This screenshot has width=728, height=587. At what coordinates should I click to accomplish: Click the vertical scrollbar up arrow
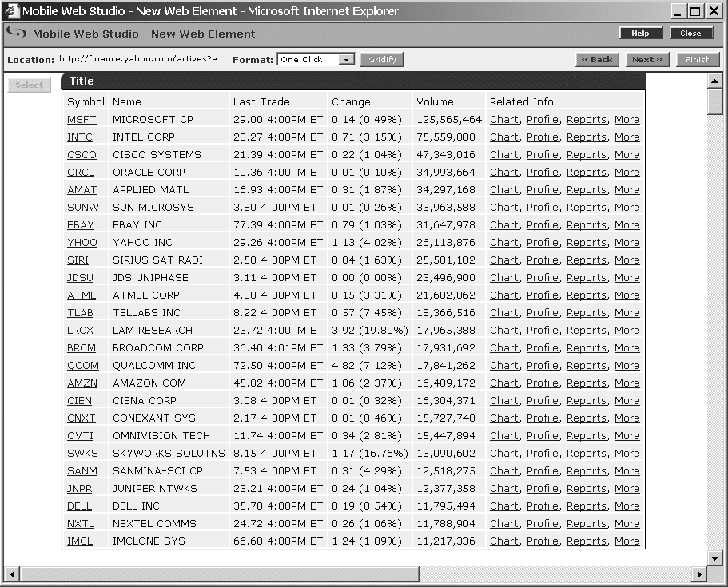tap(715, 81)
